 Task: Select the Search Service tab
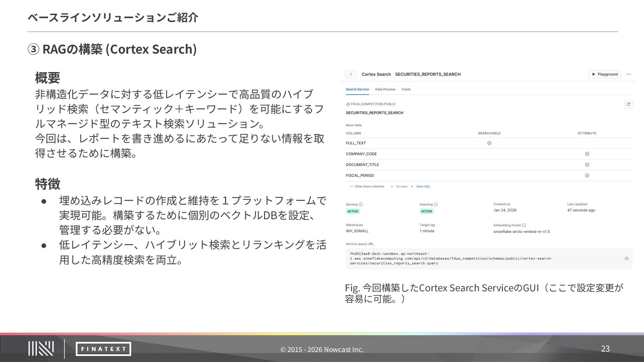(357, 89)
